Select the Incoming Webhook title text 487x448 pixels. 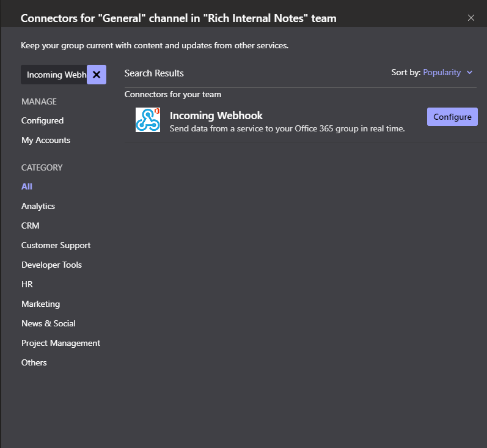(x=216, y=116)
